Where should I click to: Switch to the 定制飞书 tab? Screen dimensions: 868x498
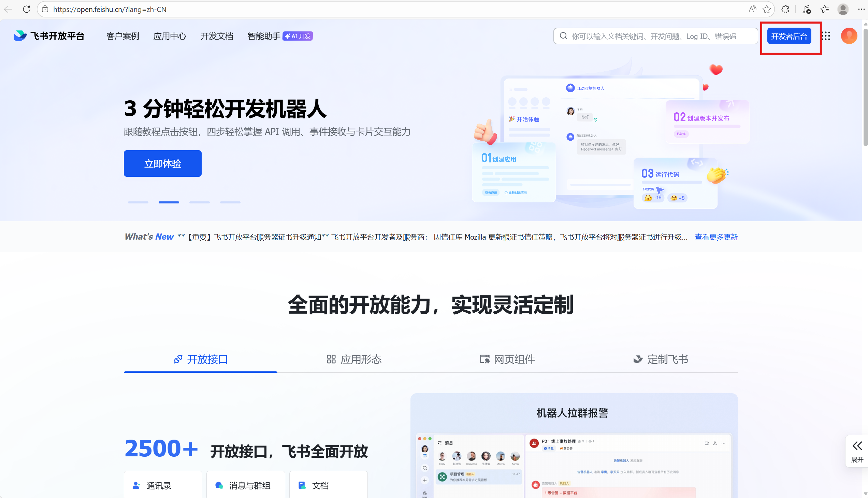point(661,359)
